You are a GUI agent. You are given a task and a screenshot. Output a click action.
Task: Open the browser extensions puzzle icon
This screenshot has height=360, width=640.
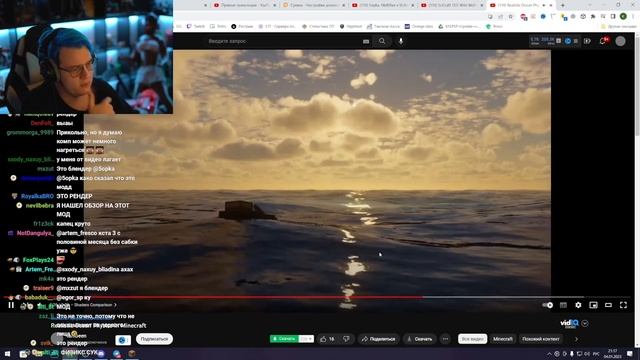(593, 16)
